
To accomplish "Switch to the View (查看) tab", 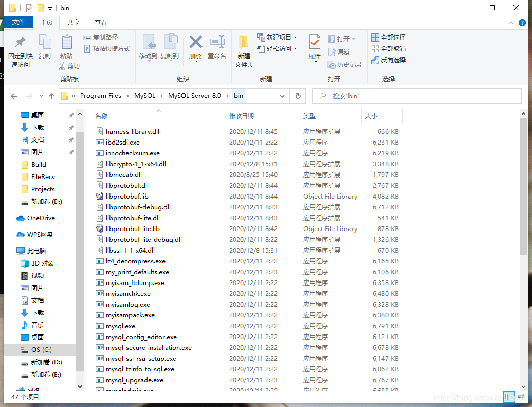I will tap(100, 23).
